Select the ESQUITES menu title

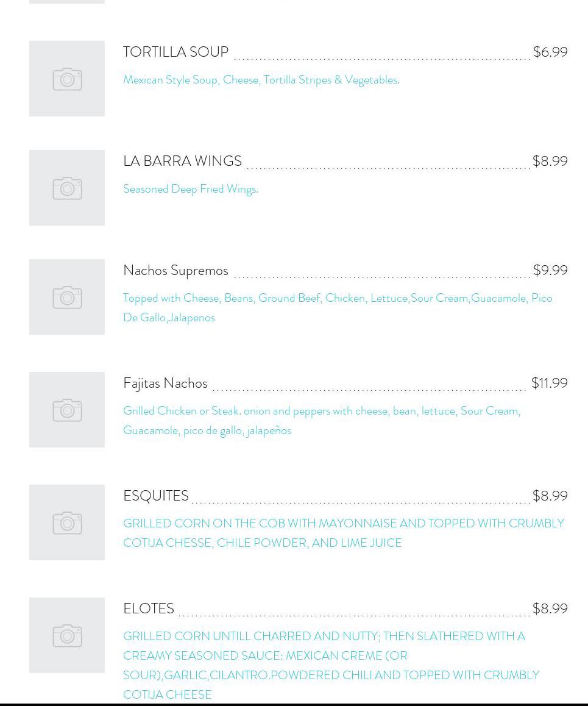(156, 496)
